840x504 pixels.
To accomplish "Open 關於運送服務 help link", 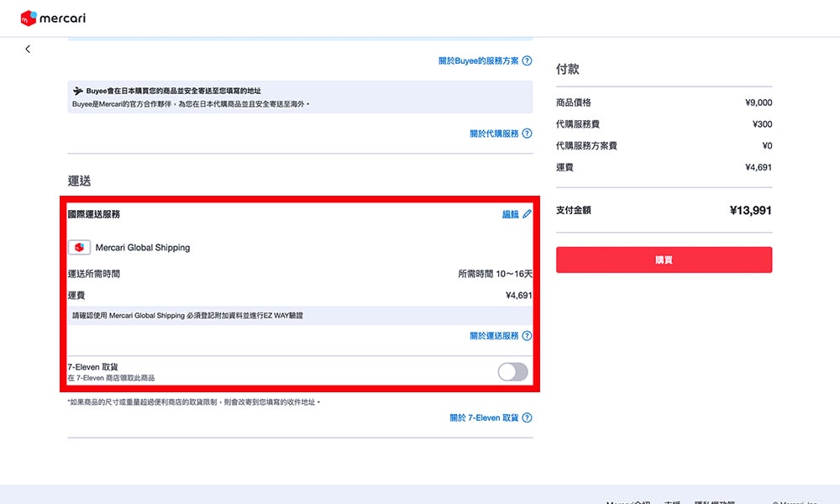I will tap(494, 336).
